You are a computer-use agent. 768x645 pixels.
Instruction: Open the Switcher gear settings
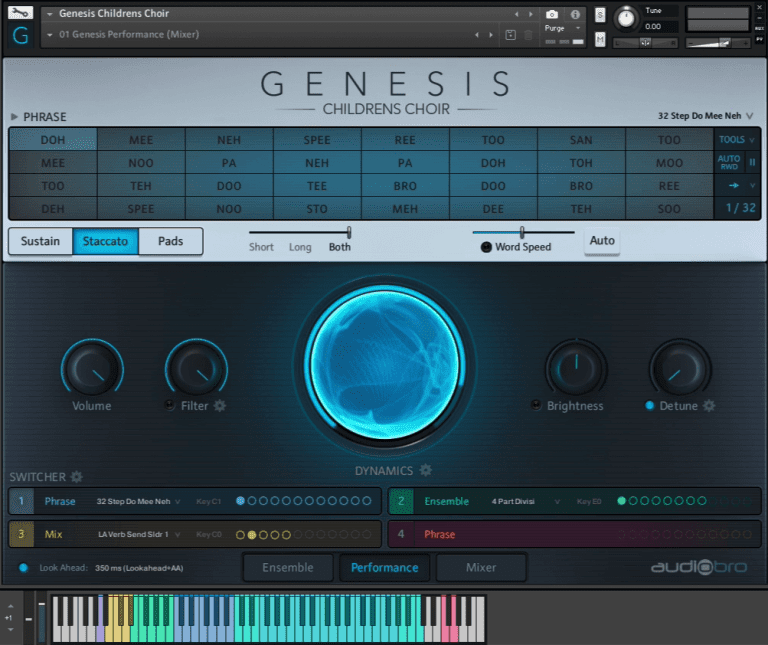coord(77,477)
